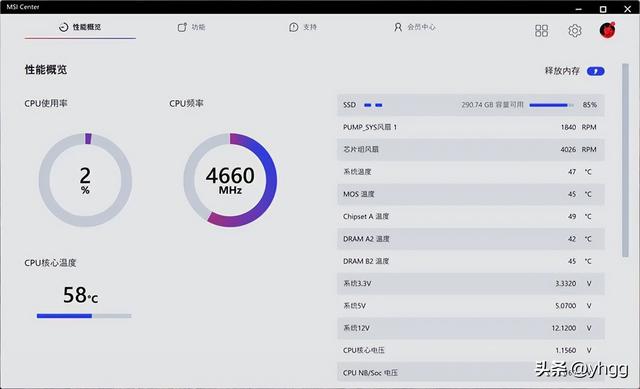
Task: Click the CPU使用率 label
Action: click(46, 104)
